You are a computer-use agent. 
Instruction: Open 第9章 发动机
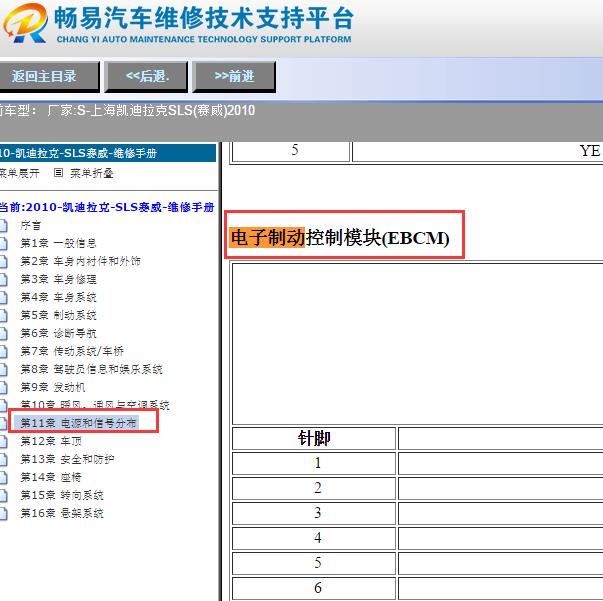point(53,387)
